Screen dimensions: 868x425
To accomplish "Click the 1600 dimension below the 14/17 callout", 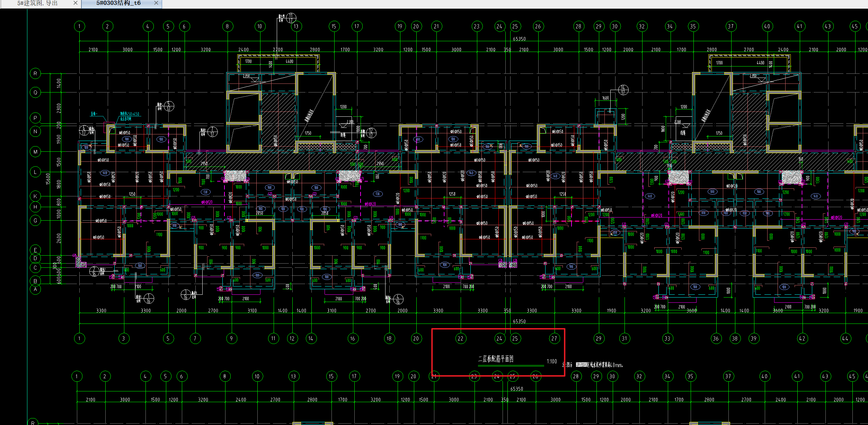I will [x=605, y=98].
